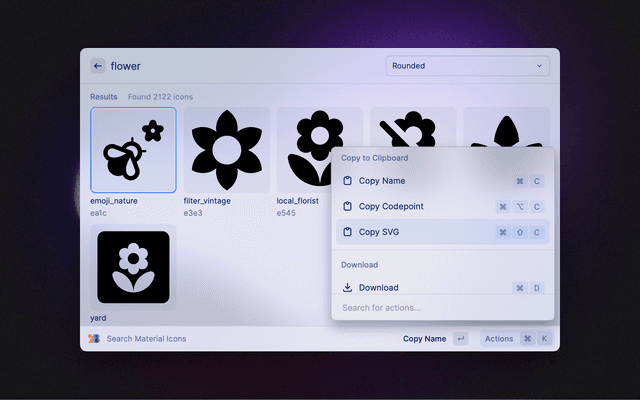Viewport: 640px width, 400px height.
Task: Select the yard icon tile
Action: pos(133,266)
